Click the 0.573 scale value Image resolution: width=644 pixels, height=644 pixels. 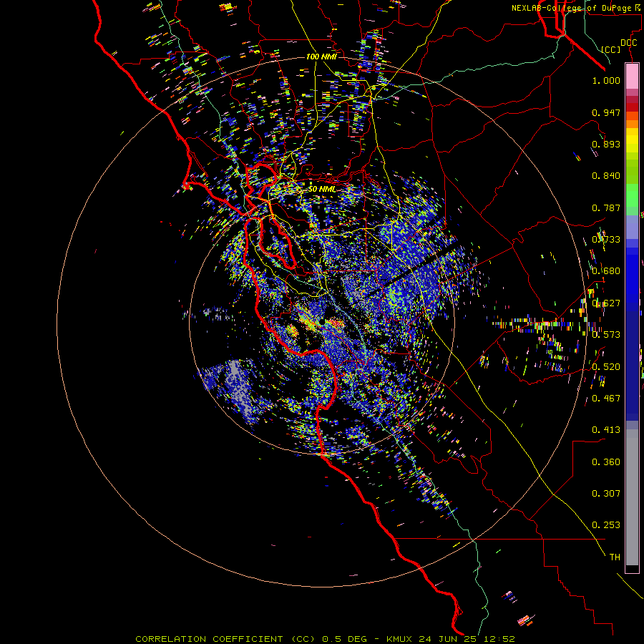(x=606, y=335)
